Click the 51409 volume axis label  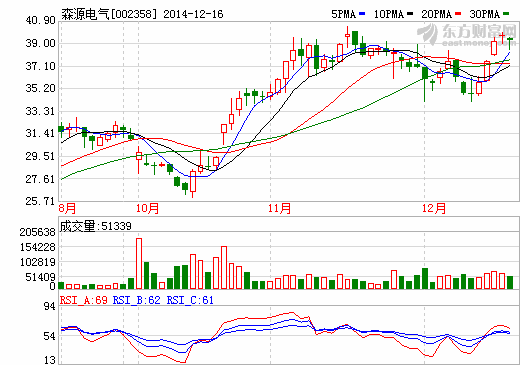click(x=40, y=277)
